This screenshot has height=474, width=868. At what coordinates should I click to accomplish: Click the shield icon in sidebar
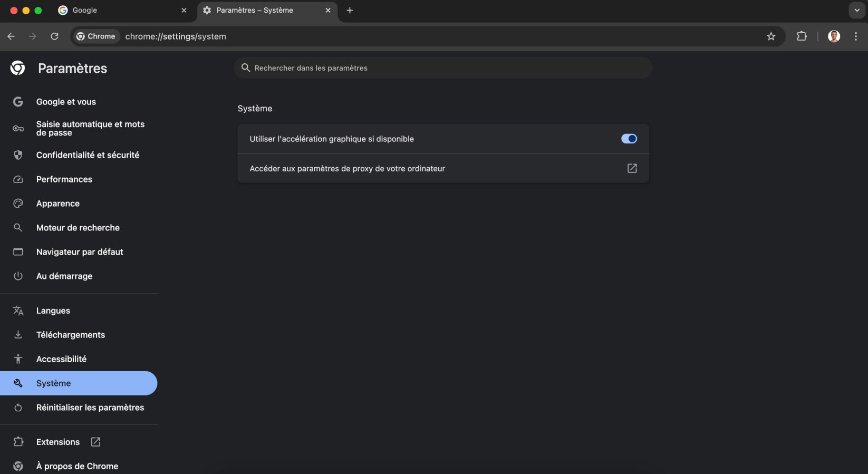[18, 155]
